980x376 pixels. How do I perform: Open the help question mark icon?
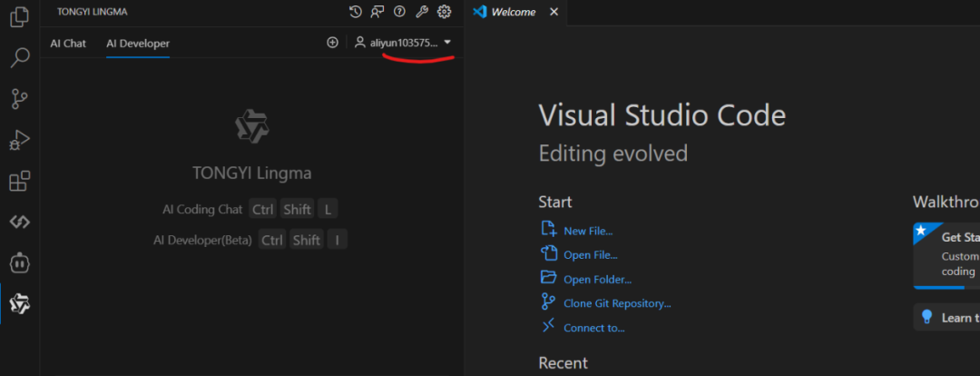399,11
